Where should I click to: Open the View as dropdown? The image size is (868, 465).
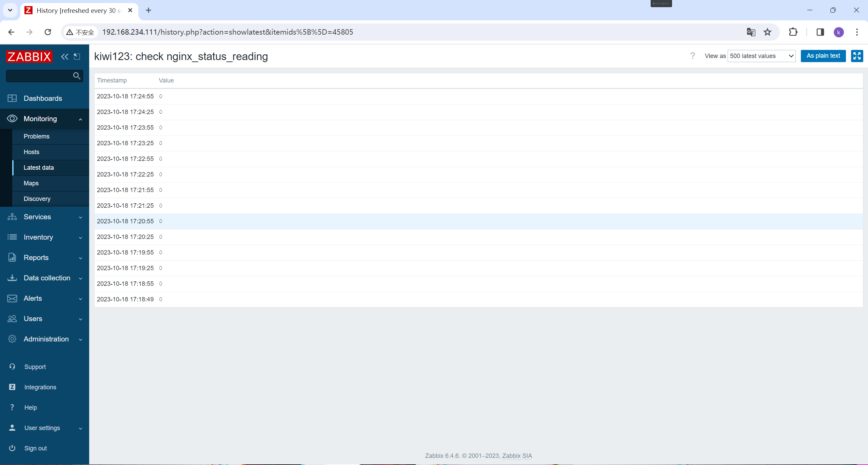coord(761,56)
